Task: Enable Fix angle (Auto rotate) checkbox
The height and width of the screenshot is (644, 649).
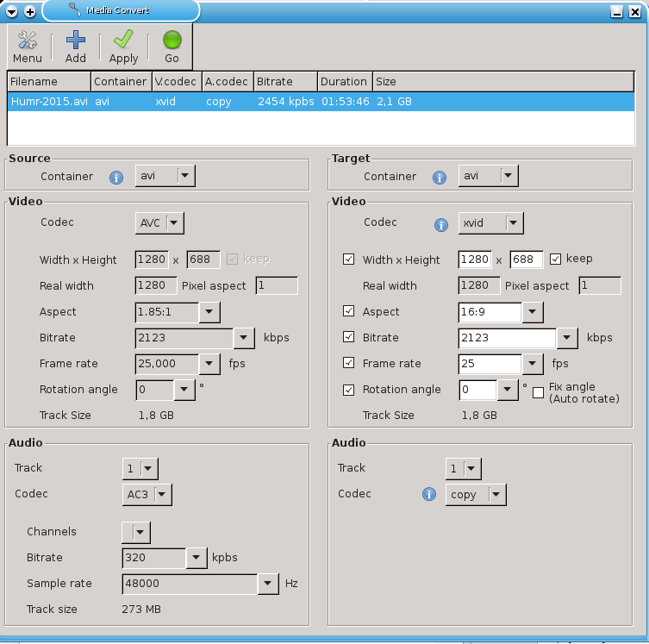Action: [x=538, y=392]
